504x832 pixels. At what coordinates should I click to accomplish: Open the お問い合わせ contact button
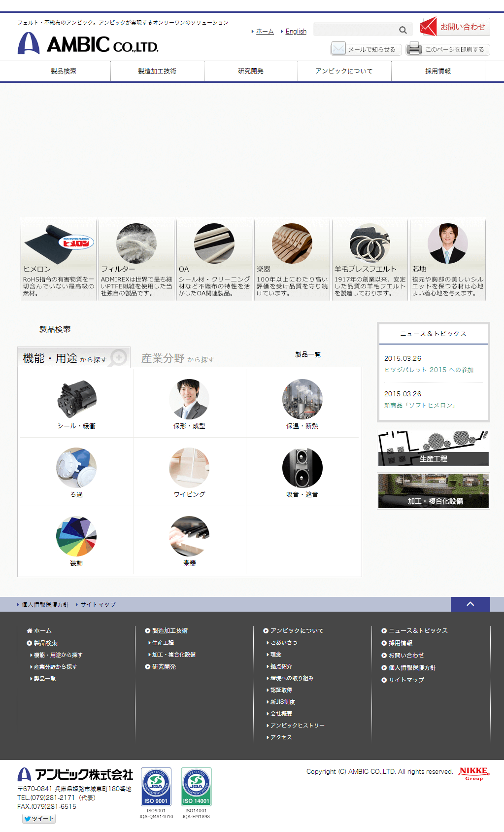coord(455,27)
